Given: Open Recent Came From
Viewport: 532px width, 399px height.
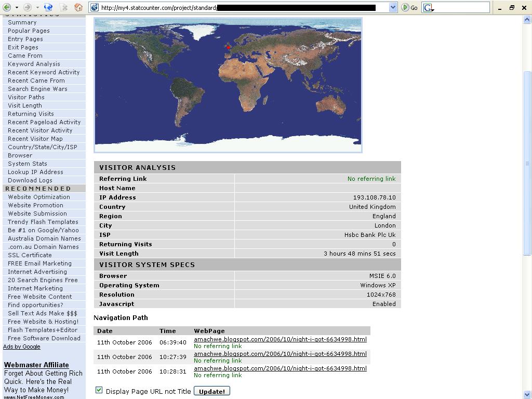Looking at the screenshot, I should tap(36, 81).
